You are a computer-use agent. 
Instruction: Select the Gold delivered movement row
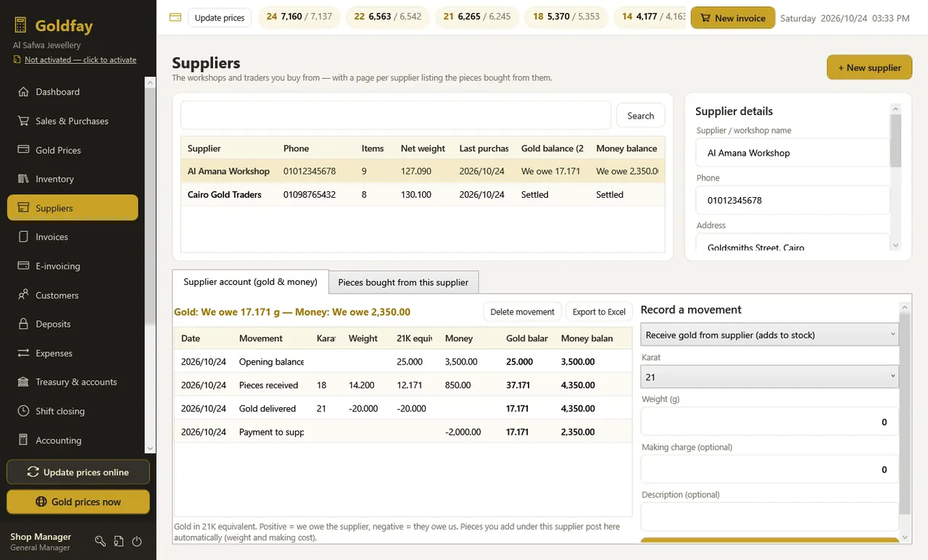(403, 409)
